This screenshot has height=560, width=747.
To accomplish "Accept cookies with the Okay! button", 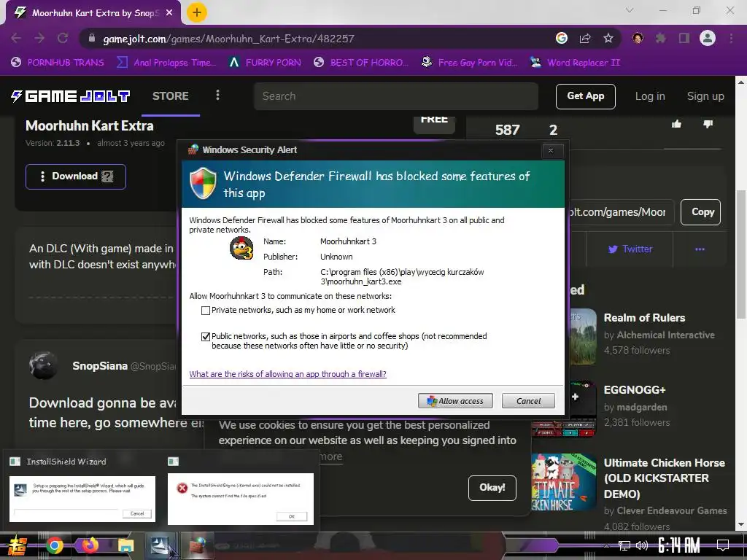I will [x=492, y=488].
